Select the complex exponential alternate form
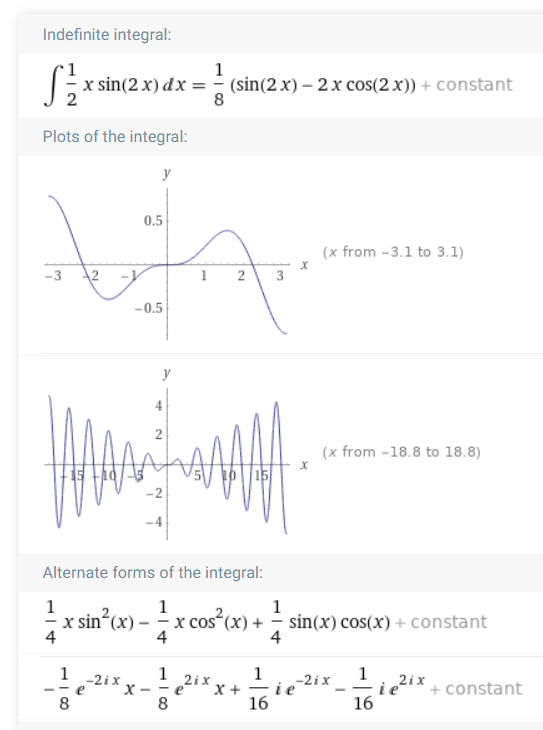The height and width of the screenshot is (730, 543). [235, 689]
